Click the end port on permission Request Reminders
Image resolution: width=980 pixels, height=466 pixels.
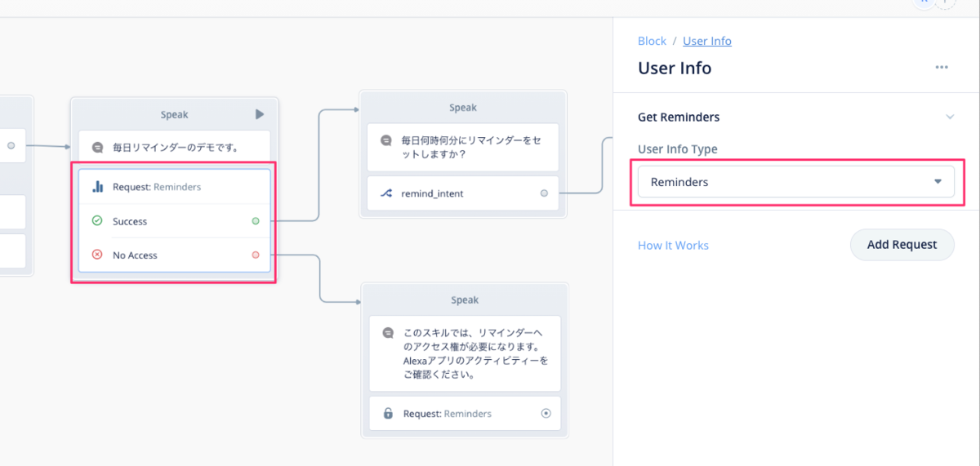point(546,414)
